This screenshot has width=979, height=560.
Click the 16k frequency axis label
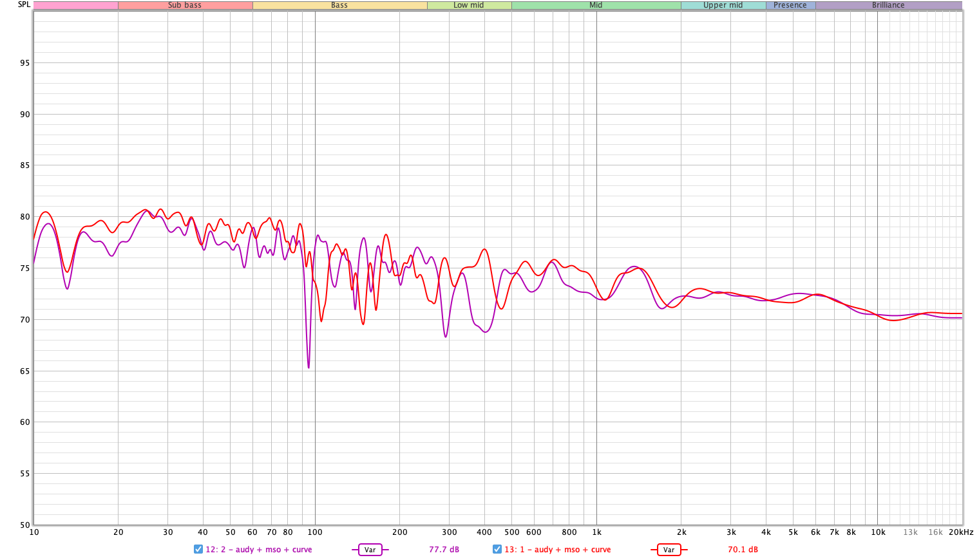[x=935, y=532]
